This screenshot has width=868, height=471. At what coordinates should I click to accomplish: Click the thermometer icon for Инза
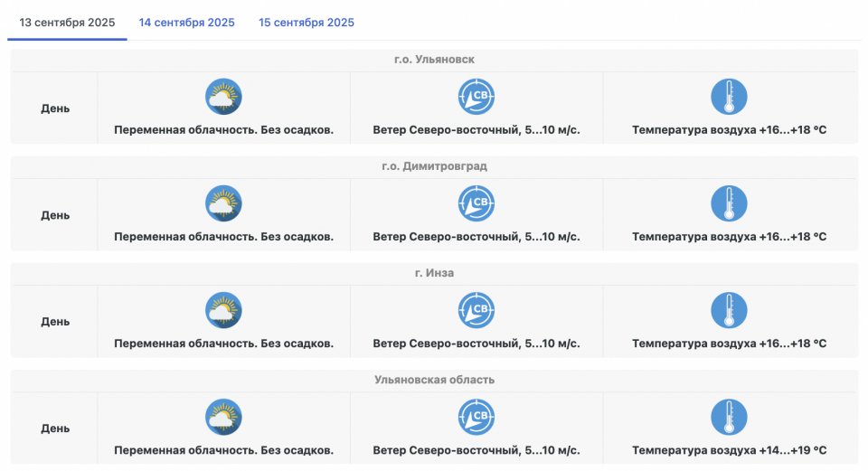(729, 310)
